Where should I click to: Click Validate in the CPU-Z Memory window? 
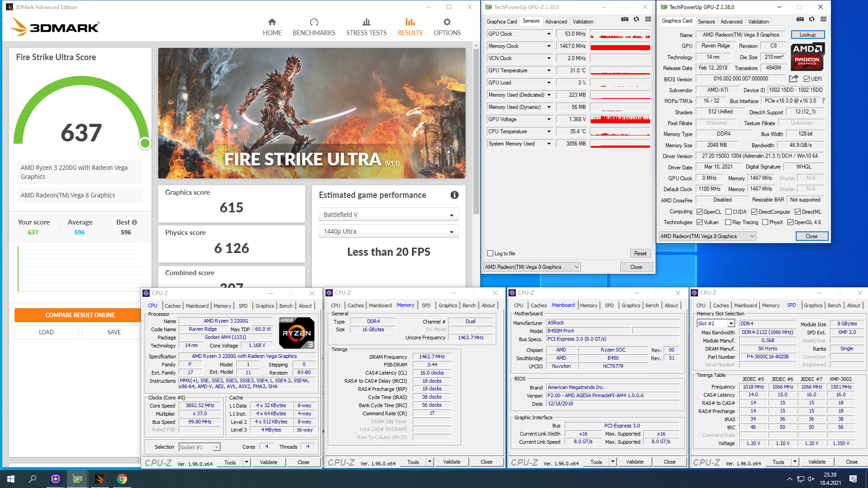452,462
